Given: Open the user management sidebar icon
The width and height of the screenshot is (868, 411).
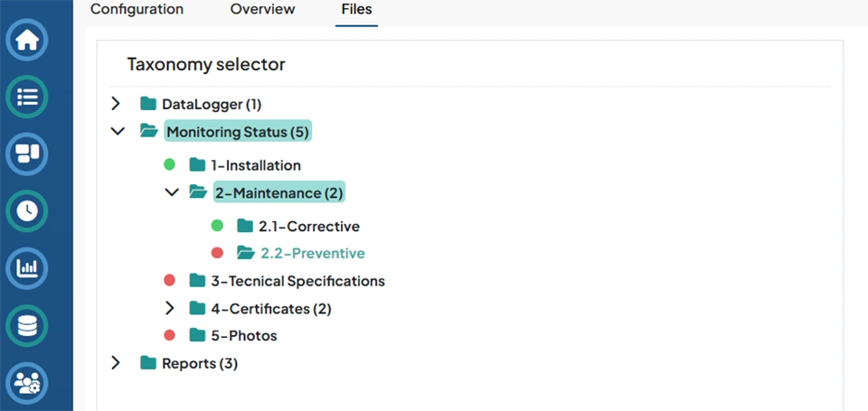Looking at the screenshot, I should pyautogui.click(x=27, y=382).
